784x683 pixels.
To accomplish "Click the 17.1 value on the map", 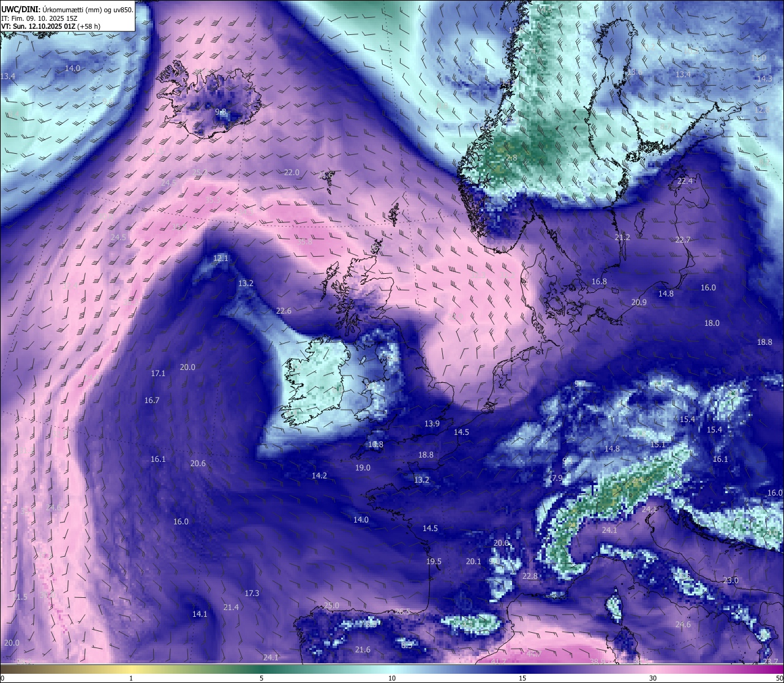I will 158,374.
